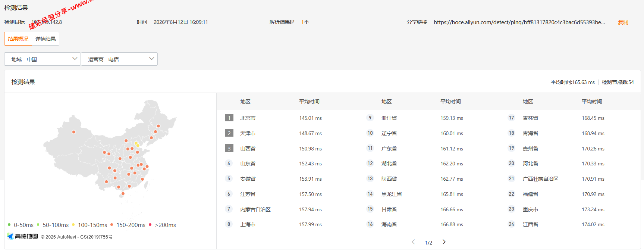Go to next page of results
644x252 pixels.
tap(444, 242)
